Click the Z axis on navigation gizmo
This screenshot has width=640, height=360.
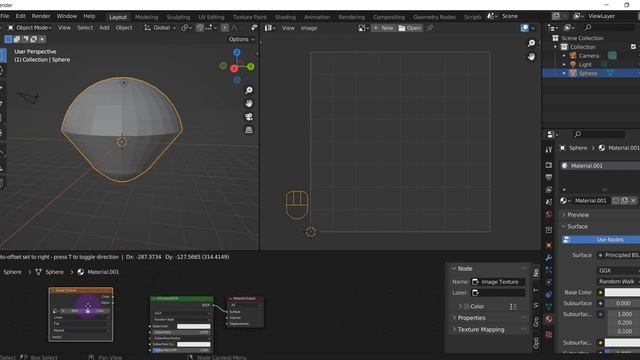click(x=237, y=52)
